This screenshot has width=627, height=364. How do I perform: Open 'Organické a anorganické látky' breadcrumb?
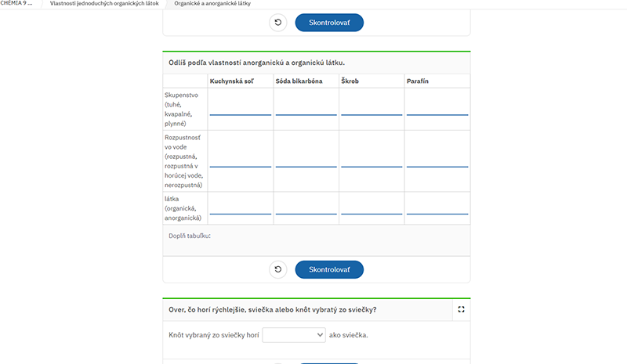pyautogui.click(x=212, y=3)
